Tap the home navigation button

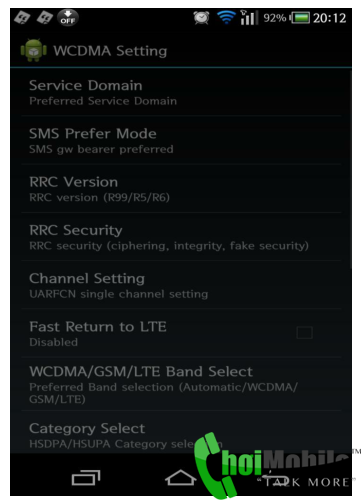click(x=181, y=477)
